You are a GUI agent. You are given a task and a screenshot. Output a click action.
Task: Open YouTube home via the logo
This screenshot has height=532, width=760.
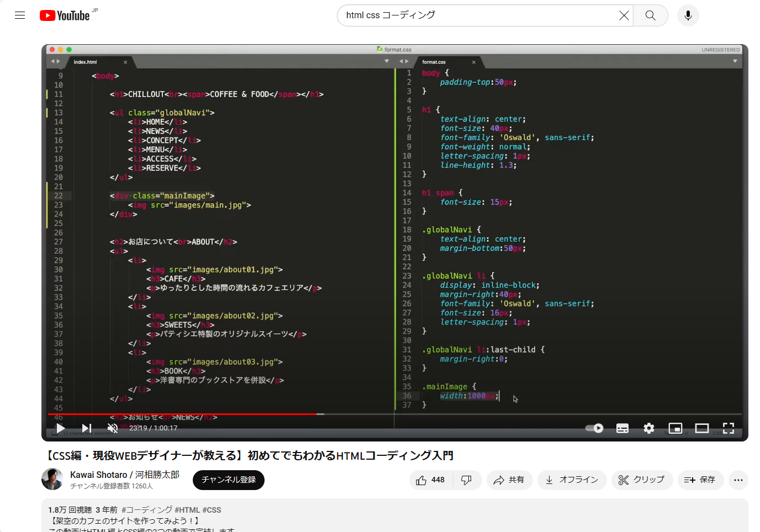(x=64, y=15)
